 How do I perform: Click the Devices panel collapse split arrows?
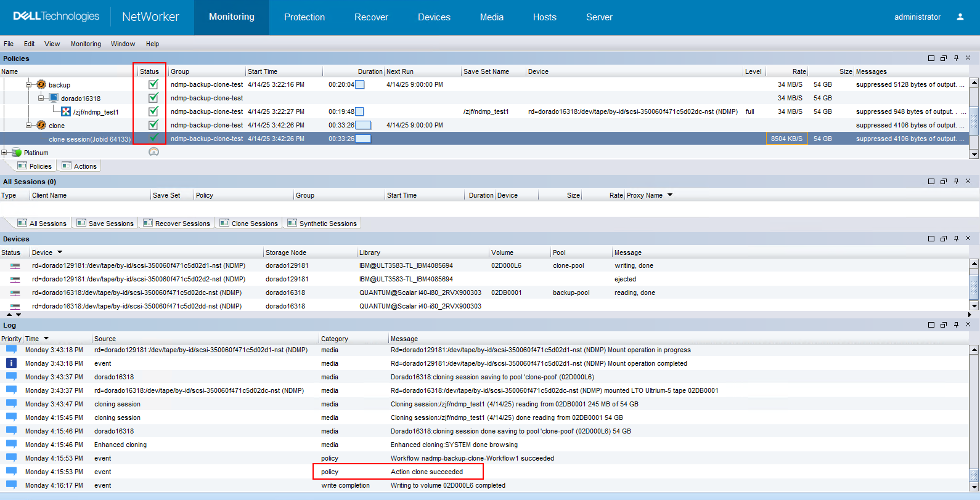coord(14,315)
